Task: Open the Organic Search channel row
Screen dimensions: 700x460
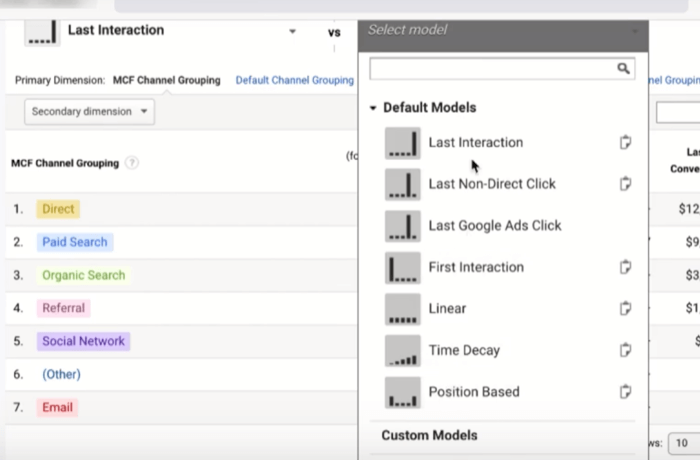Action: point(83,275)
